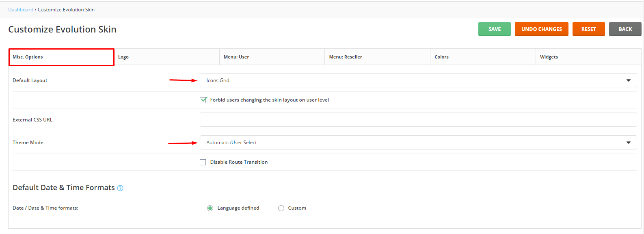
Task: Switch to the Logo tab
Action: [x=166, y=57]
